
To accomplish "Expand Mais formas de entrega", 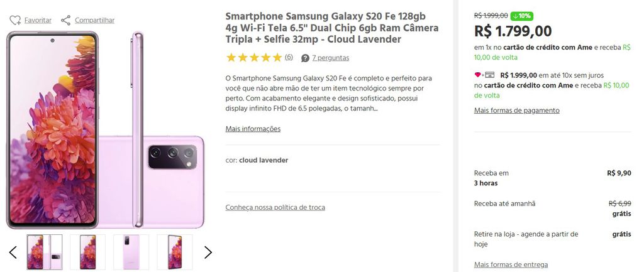I will point(511,264).
